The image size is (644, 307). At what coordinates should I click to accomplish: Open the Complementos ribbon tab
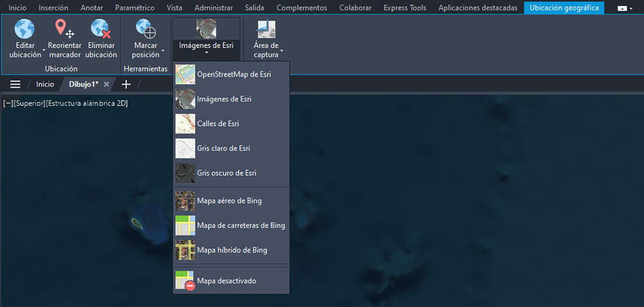coord(302,8)
